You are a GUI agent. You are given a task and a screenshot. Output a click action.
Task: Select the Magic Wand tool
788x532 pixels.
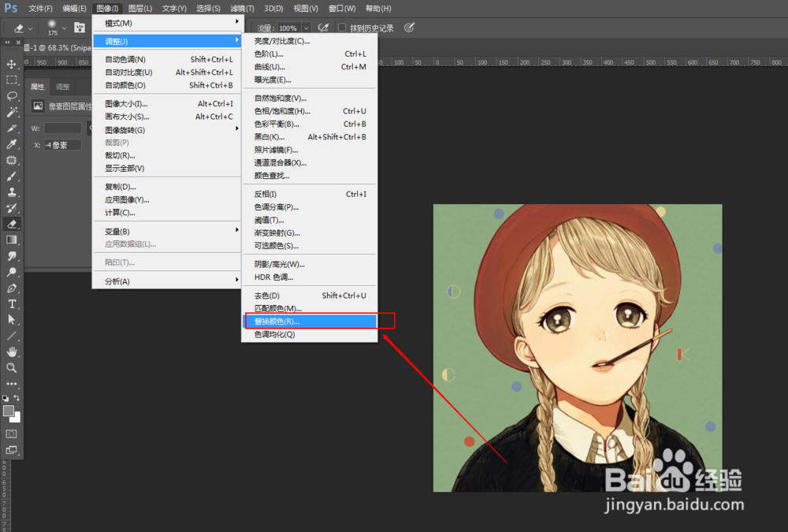coord(11,112)
